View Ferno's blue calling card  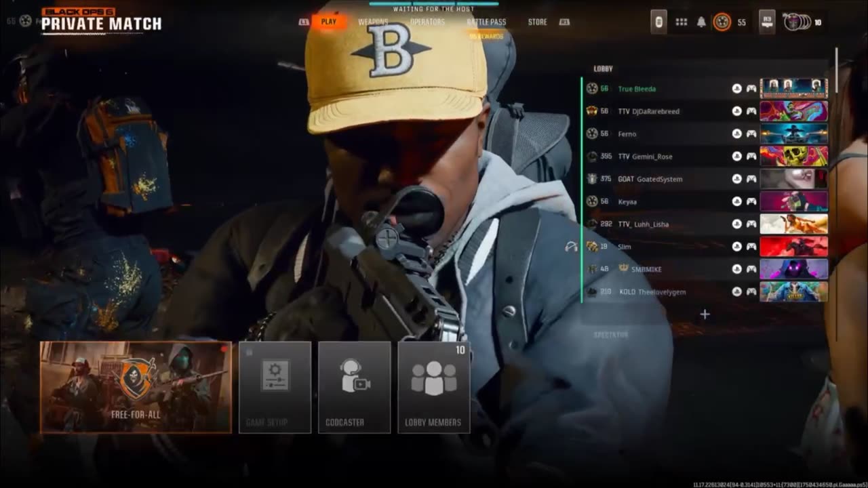click(793, 134)
